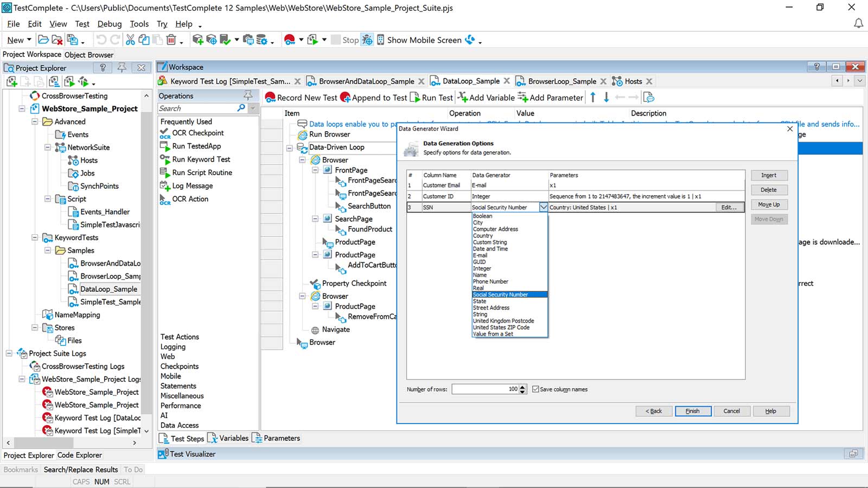Collapse the Data-Driven Loop item
This screenshot has width=868, height=488.
(x=289, y=147)
